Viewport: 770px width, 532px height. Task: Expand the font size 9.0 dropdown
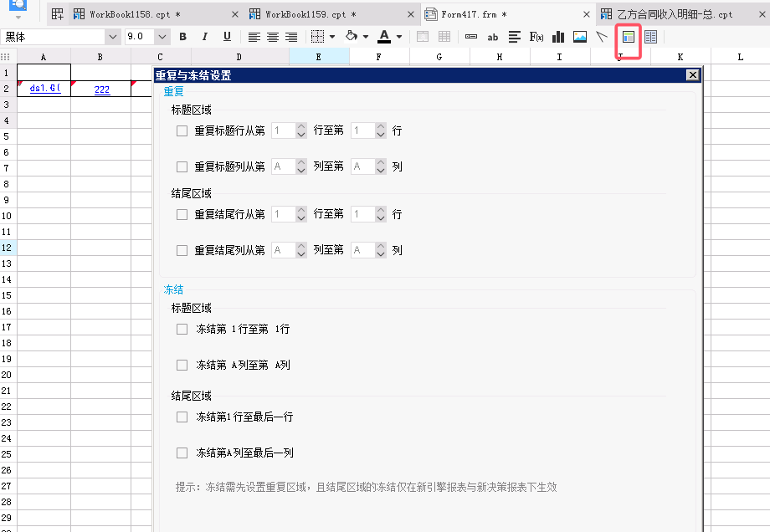162,37
